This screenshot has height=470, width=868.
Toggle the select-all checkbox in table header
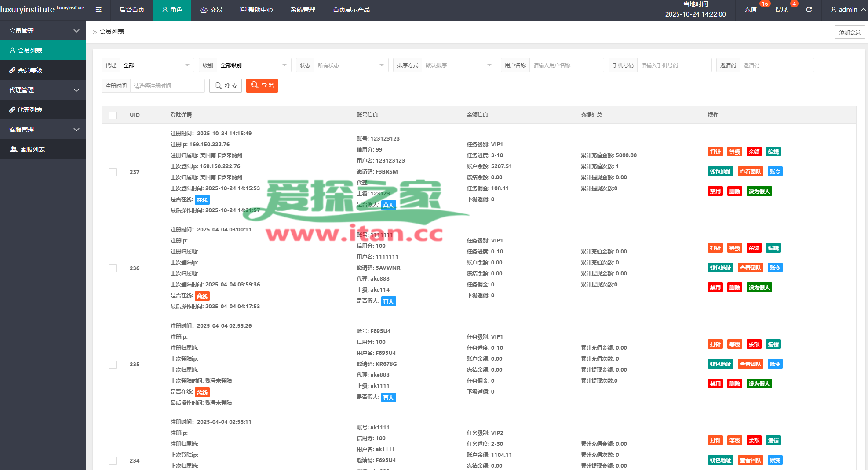[x=113, y=115]
